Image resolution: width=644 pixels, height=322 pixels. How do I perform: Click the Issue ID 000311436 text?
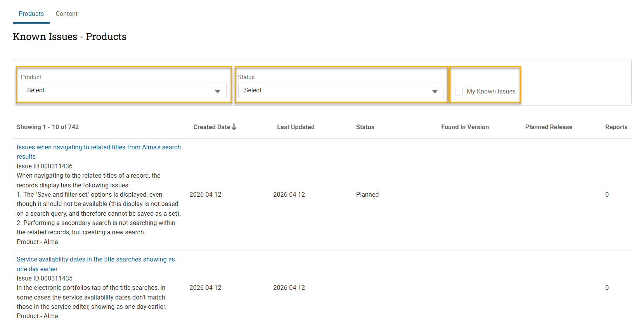coord(45,166)
